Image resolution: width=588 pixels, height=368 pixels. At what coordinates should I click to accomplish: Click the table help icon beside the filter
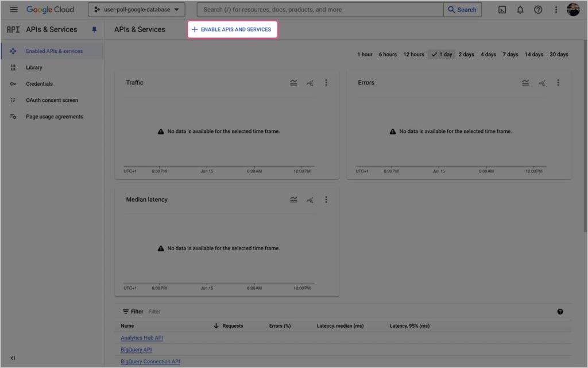pyautogui.click(x=560, y=312)
